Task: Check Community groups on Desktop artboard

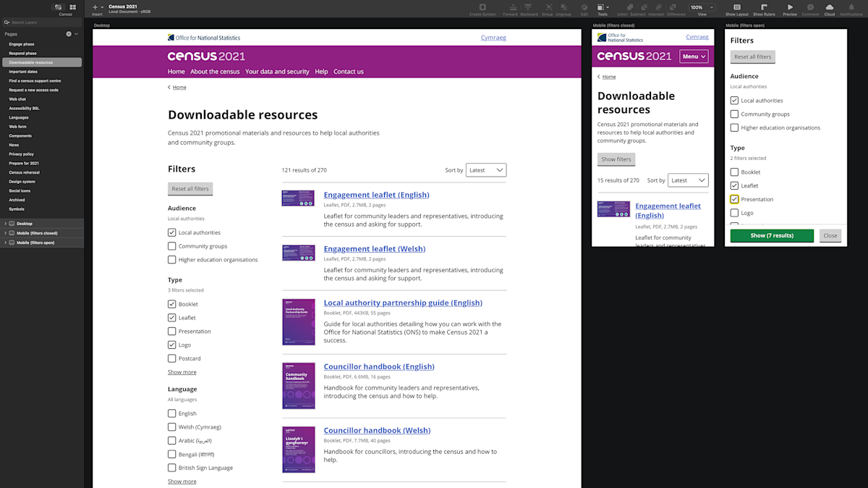Action: click(171, 246)
